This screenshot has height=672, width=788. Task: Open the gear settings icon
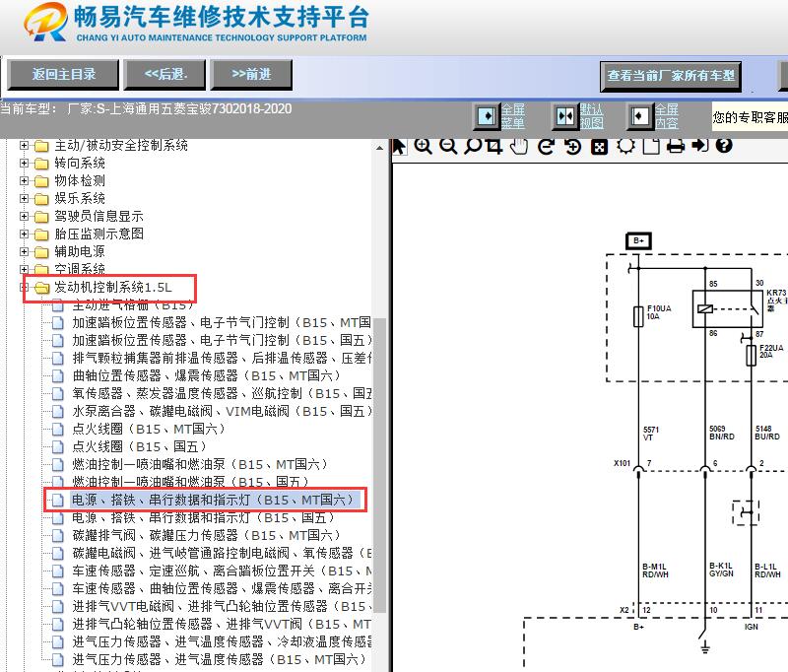tap(625, 146)
